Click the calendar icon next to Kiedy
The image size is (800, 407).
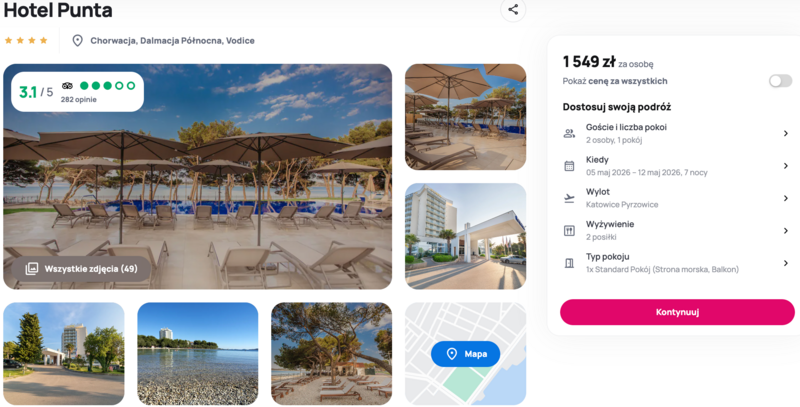point(569,166)
